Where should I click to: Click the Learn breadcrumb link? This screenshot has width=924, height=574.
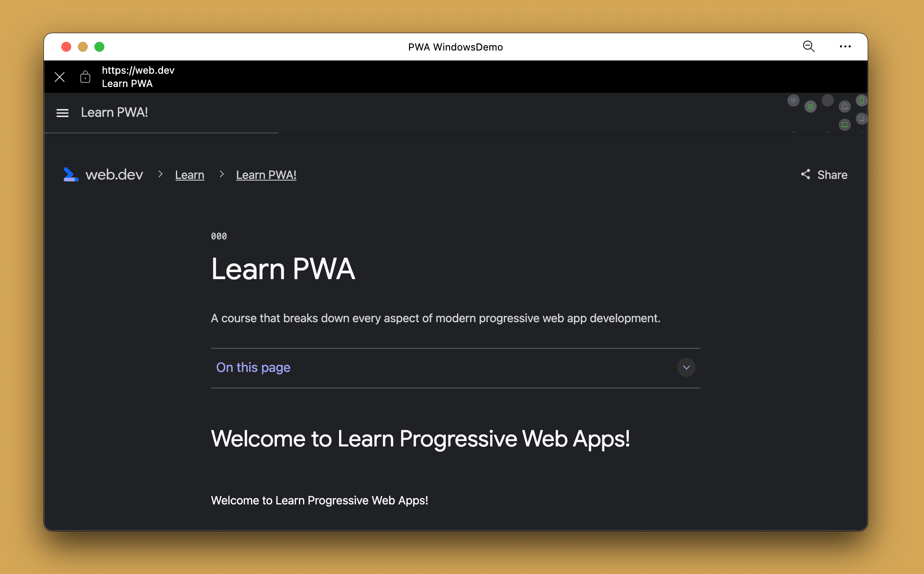(x=190, y=175)
